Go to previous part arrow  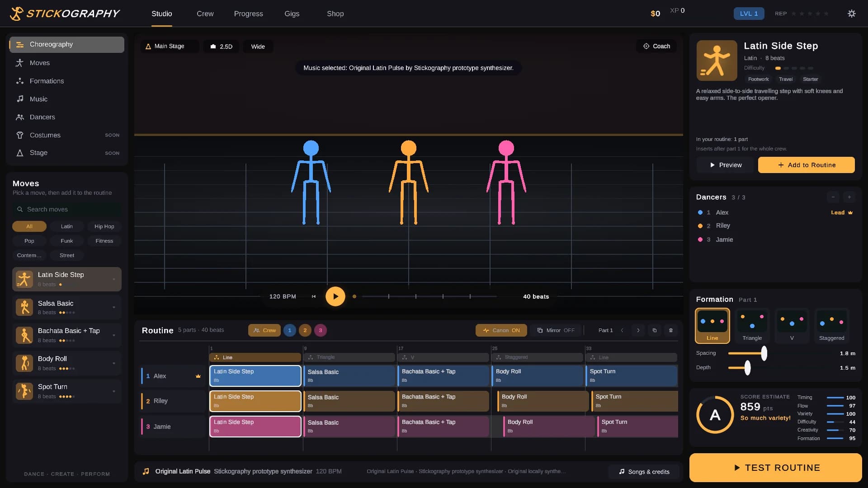pyautogui.click(x=622, y=330)
